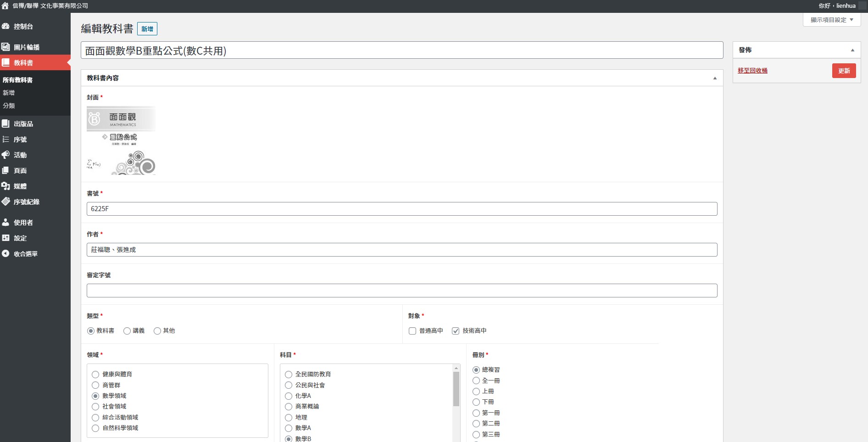868x442 pixels.
Task: Click the 科目 list scroll-up arrow
Action: pyautogui.click(x=456, y=368)
